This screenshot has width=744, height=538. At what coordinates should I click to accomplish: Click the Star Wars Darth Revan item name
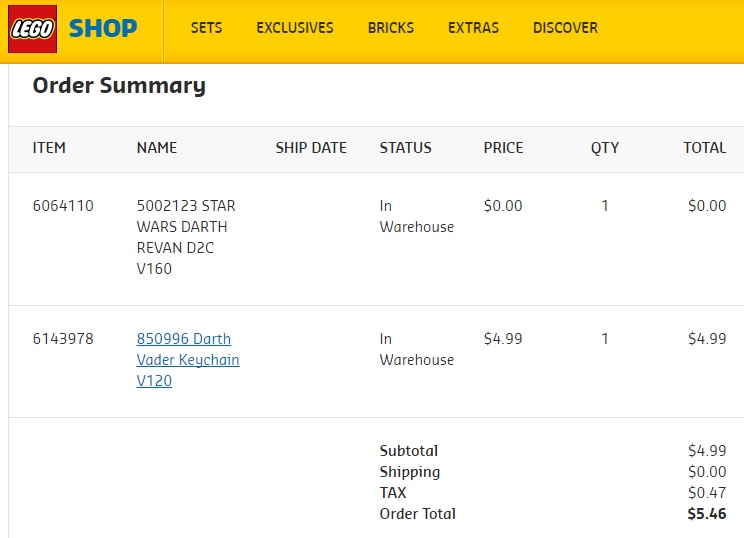click(x=186, y=237)
